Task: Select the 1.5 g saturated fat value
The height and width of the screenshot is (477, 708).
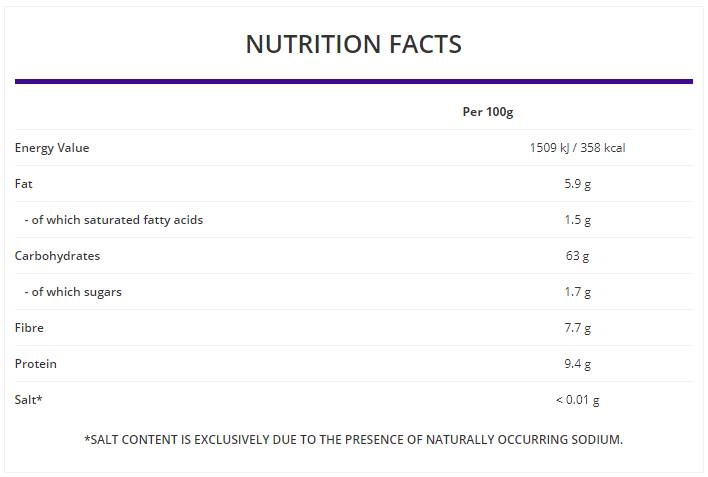Action: pos(577,220)
